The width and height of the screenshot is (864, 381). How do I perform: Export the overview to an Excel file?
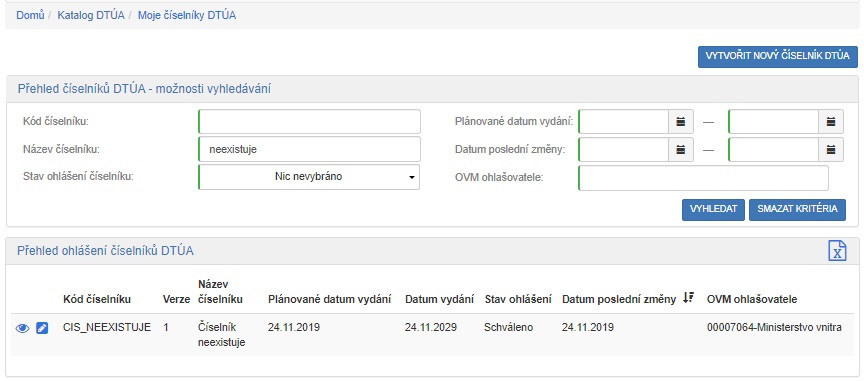coord(837,251)
